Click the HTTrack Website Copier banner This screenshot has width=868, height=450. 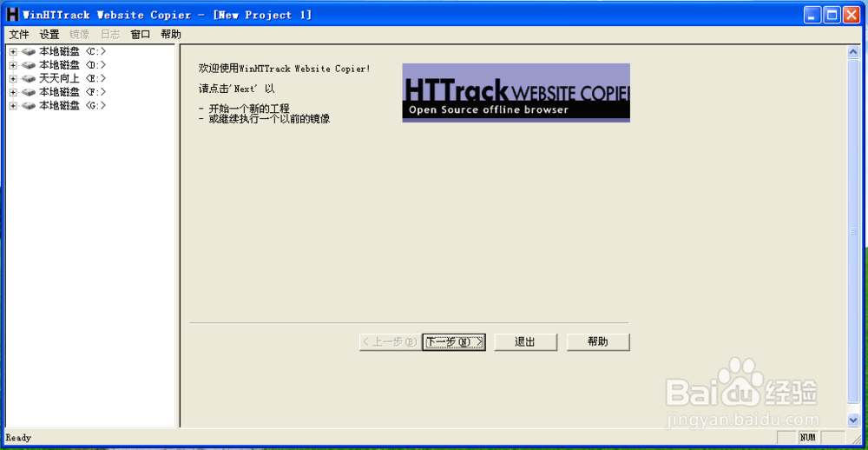coord(516,93)
